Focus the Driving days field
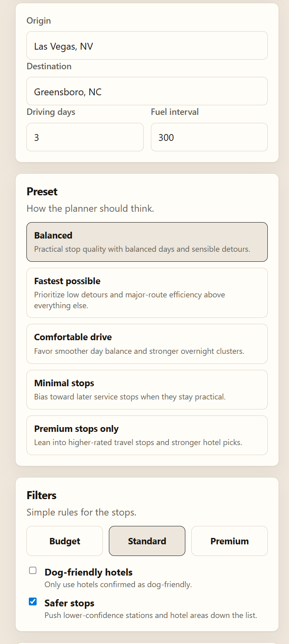Viewport: 289px width, 644px height. (85, 137)
